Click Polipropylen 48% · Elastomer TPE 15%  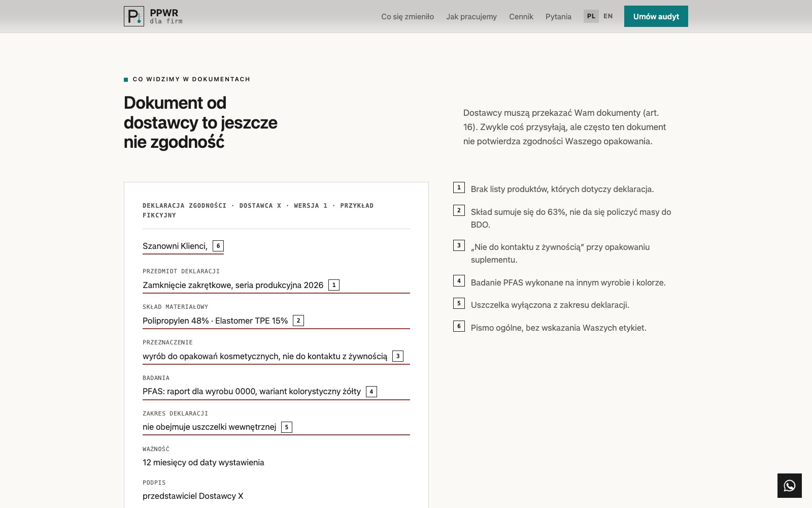215,321
